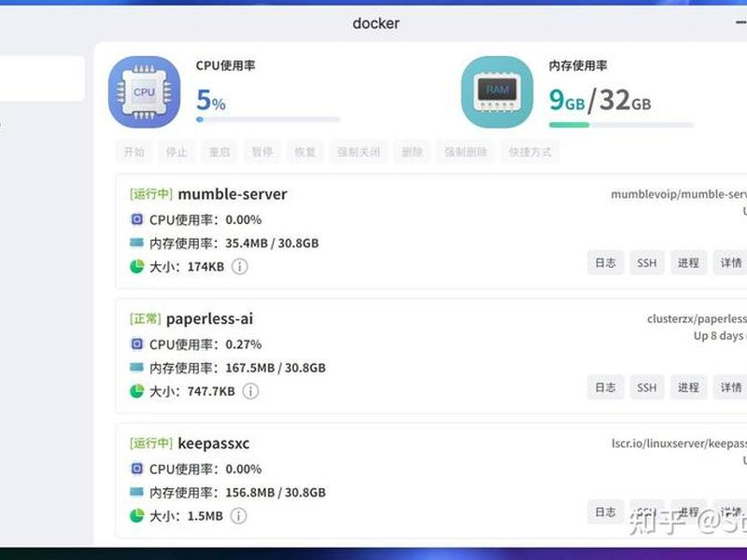This screenshot has height=560, width=747.
Task: Open 详情 details for mumble-server
Action: [x=730, y=262]
